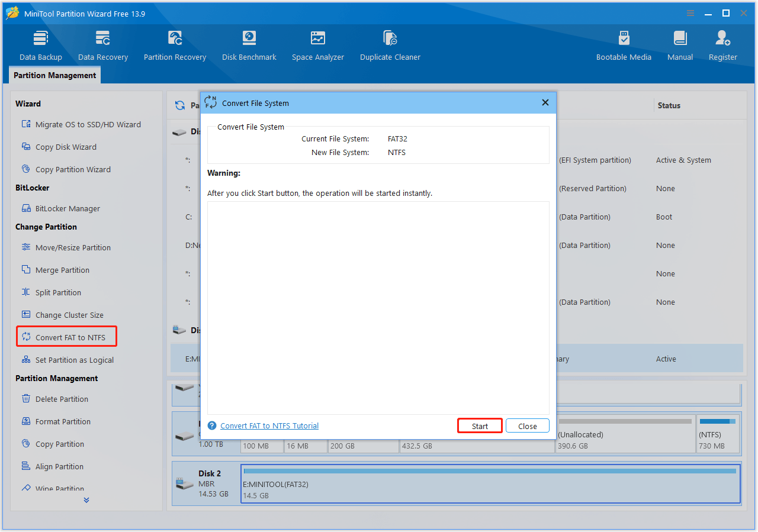The image size is (758, 532).
Task: Open Bootable Media builder
Action: 624,46
